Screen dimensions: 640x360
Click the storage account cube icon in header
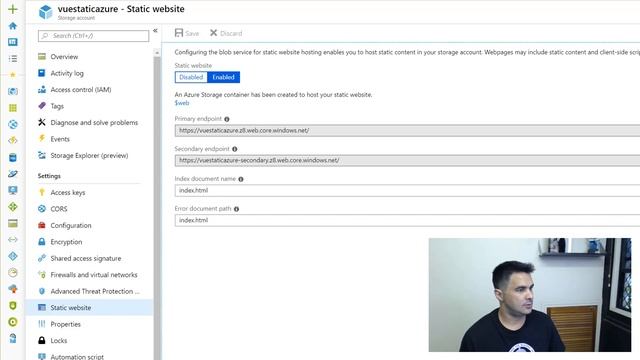(46, 12)
